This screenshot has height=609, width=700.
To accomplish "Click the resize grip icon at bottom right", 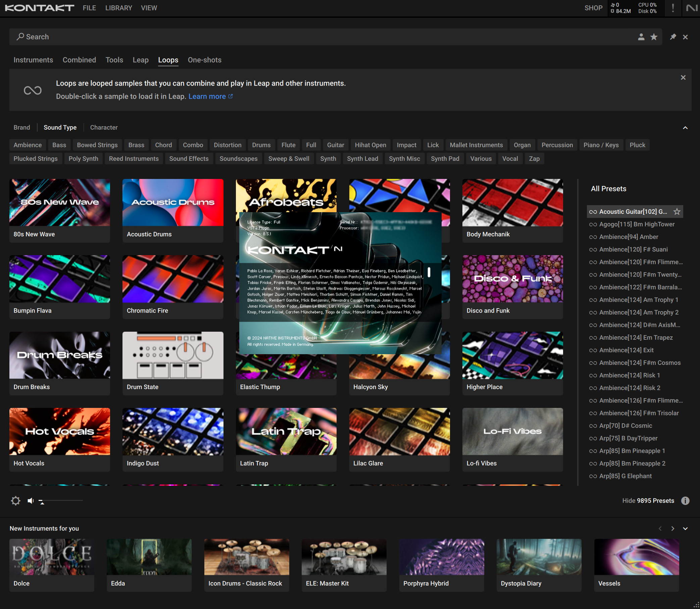I will (x=696, y=605).
